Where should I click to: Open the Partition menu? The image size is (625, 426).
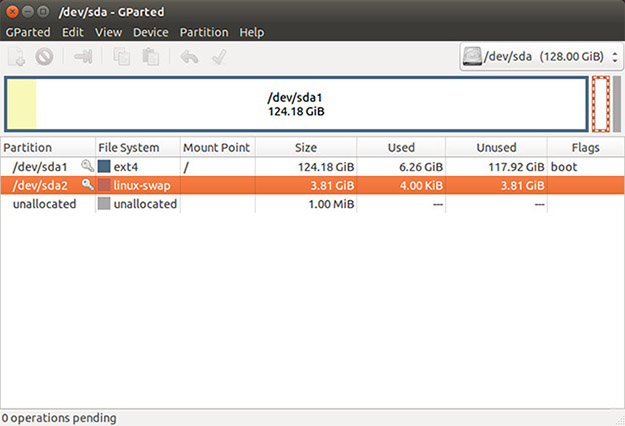click(x=204, y=32)
